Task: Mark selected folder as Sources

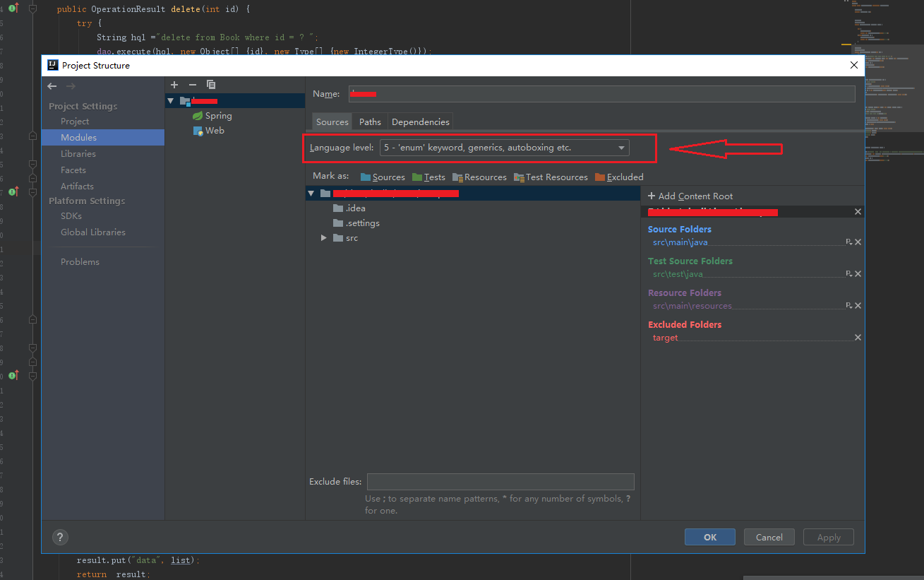Action: point(382,177)
